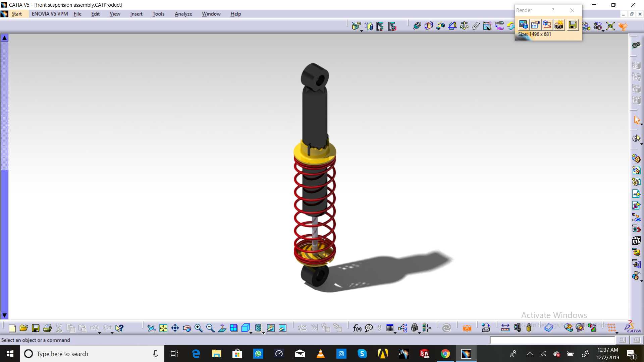Click scroll down arrow on left panel
Image resolution: width=644 pixels, height=362 pixels.
(x=4, y=315)
